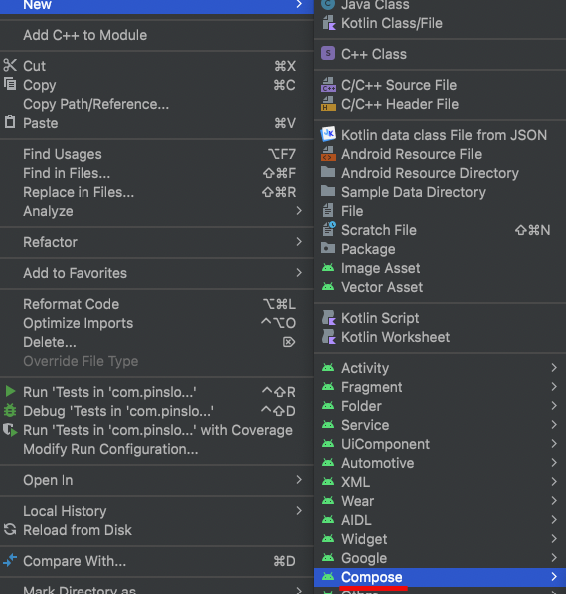The height and width of the screenshot is (594, 566).
Task: Select Add C++ to Module
Action: 85,35
